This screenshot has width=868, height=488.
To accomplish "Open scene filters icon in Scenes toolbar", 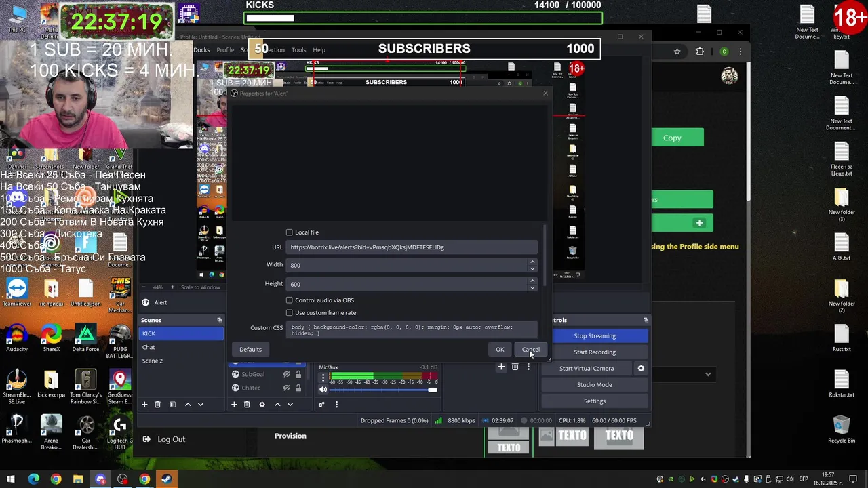I will 172,405.
